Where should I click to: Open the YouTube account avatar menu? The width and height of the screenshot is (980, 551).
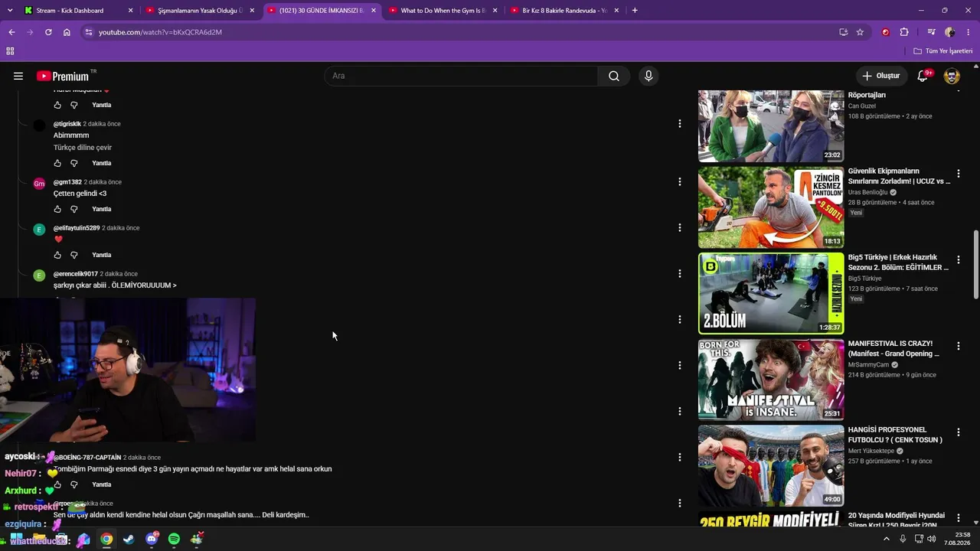pos(952,76)
